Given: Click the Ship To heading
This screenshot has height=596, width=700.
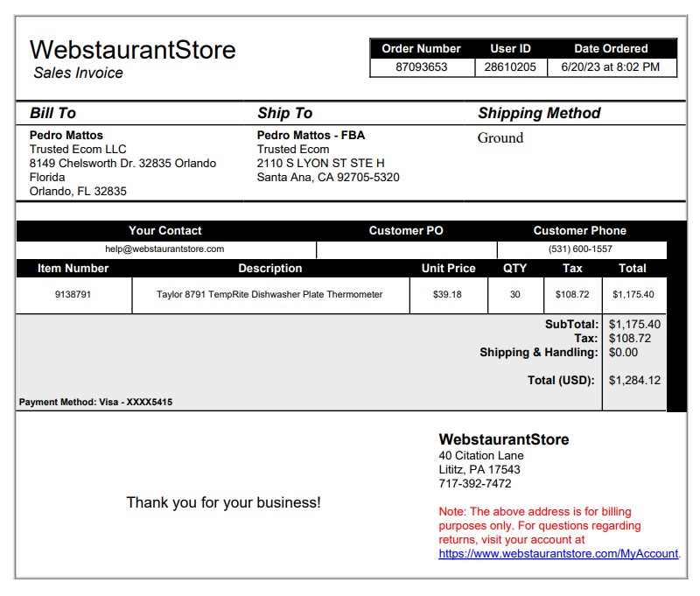Looking at the screenshot, I should [285, 113].
